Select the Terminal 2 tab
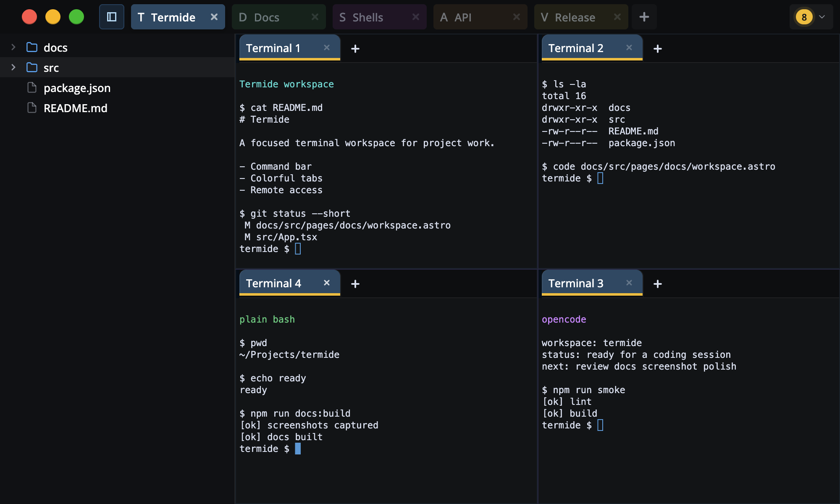This screenshot has height=504, width=840. click(592, 48)
